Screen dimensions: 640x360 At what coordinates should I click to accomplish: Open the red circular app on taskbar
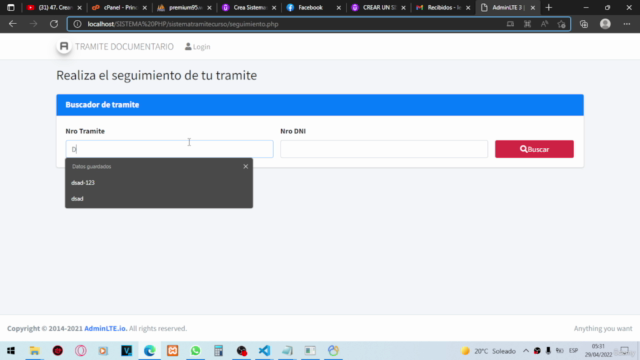coord(58,351)
